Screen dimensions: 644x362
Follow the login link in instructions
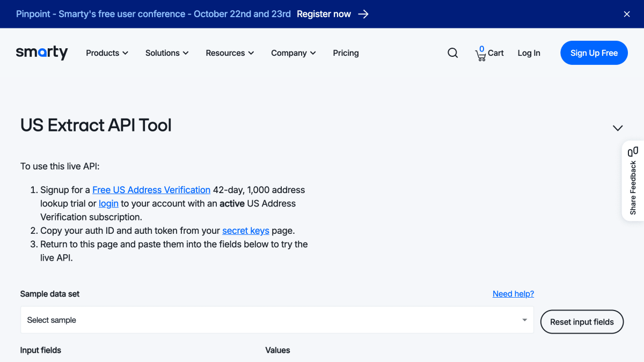click(x=108, y=203)
